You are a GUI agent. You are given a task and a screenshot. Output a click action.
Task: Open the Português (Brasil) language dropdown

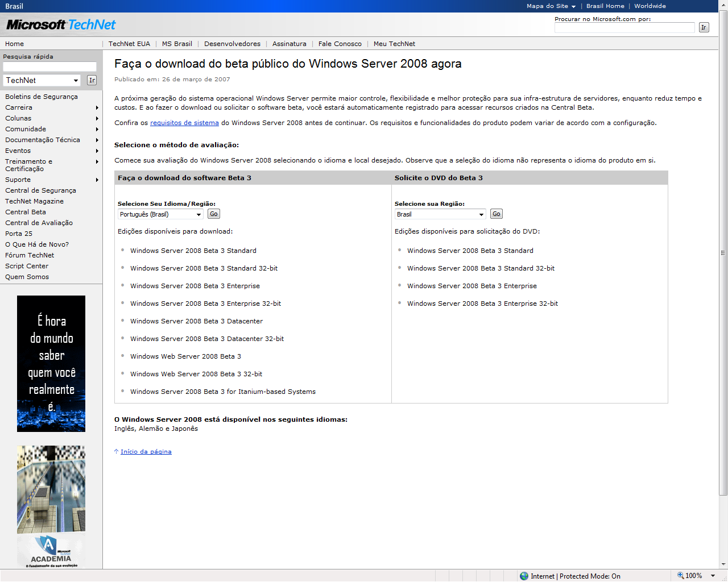coord(160,214)
